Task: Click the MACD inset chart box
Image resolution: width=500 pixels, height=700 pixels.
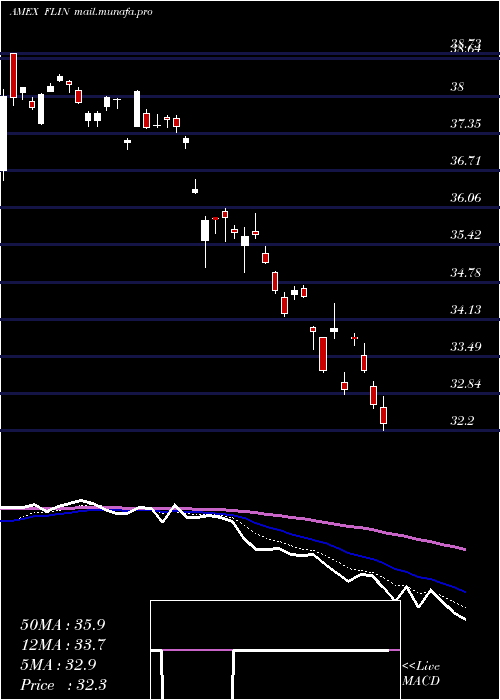Action: point(275,650)
